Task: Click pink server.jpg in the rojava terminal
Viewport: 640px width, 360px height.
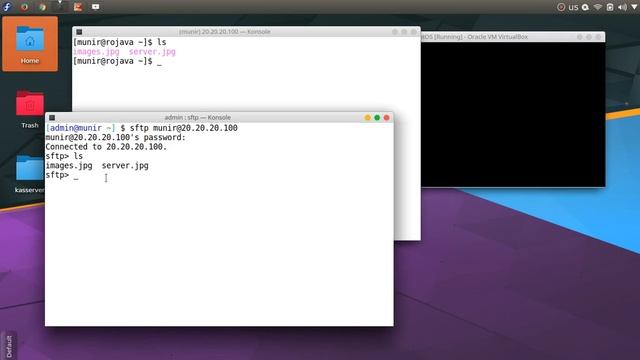Action: point(152,52)
